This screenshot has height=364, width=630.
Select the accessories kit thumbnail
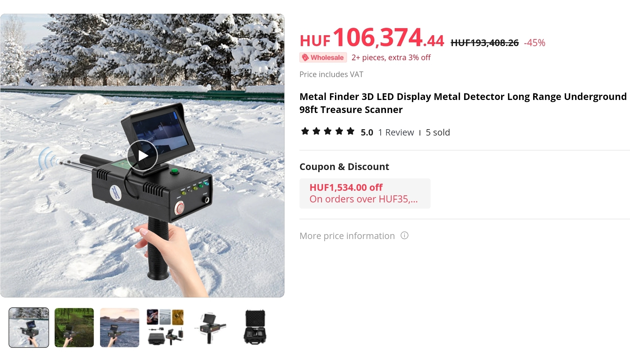click(165, 327)
